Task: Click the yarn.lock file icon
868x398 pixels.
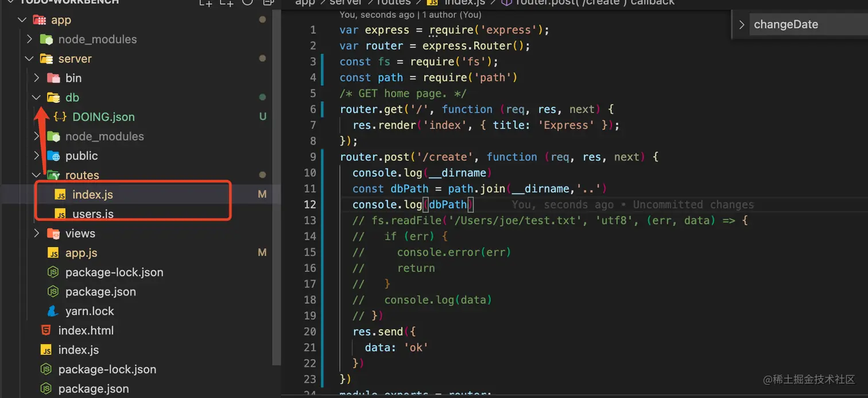Action: (x=53, y=311)
